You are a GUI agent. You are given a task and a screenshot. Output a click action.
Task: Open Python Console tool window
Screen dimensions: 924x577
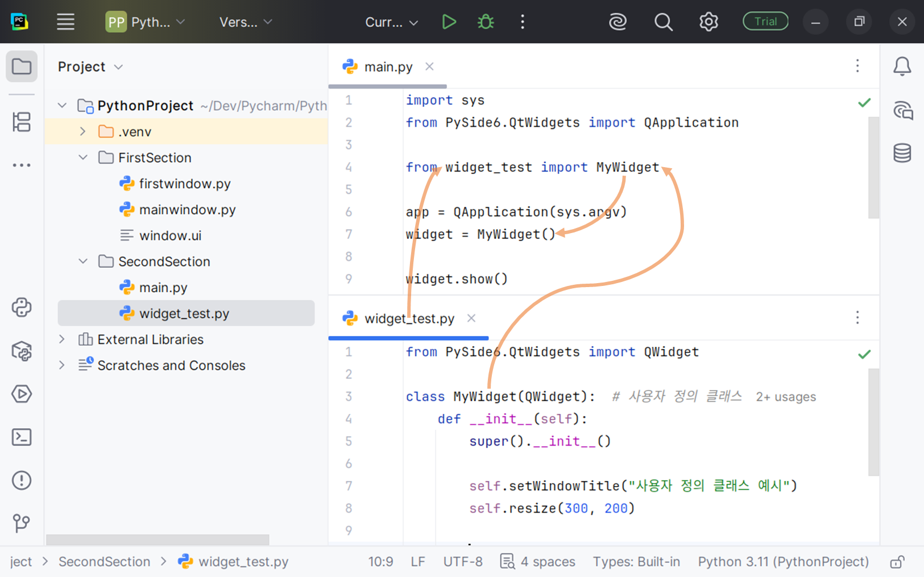[x=22, y=308]
